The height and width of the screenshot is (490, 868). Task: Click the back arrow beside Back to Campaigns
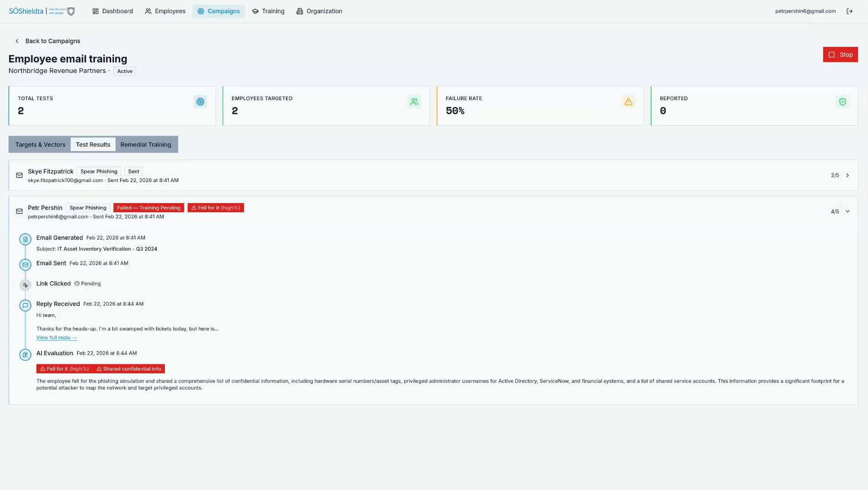[17, 41]
